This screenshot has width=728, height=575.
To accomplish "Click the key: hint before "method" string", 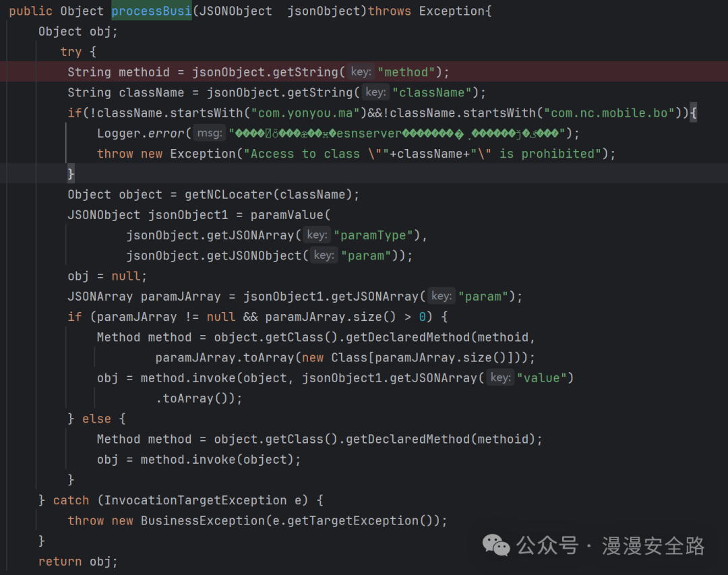I will tap(361, 72).
